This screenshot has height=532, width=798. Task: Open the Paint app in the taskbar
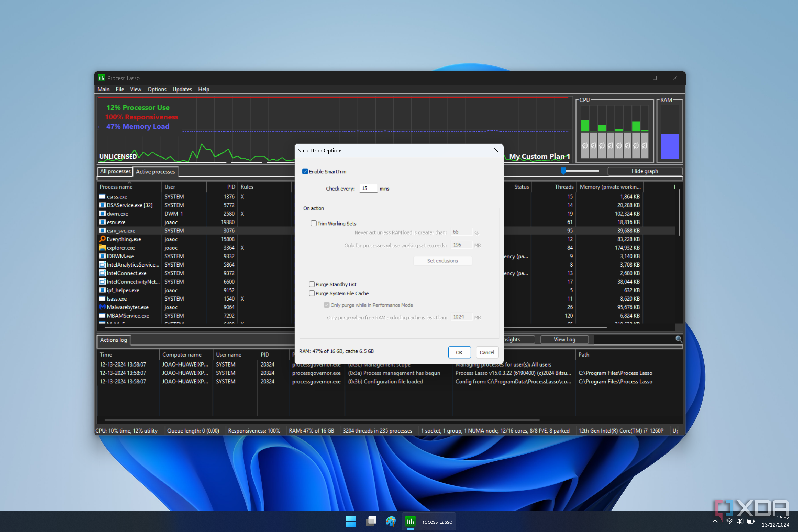[391, 521]
